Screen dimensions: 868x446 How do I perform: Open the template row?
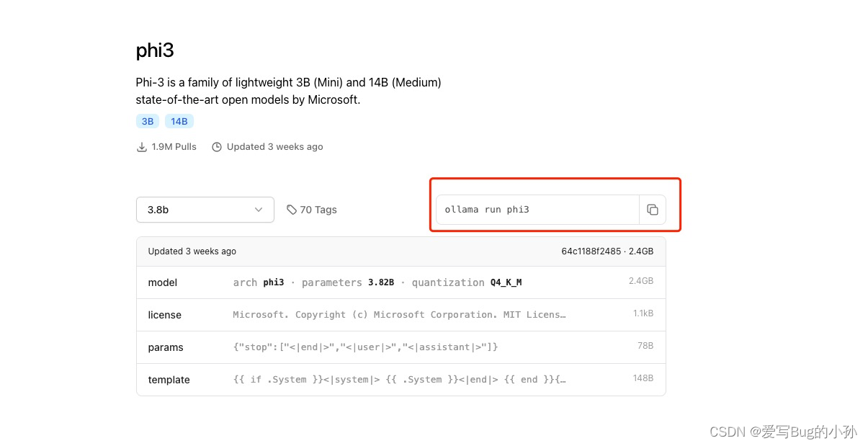[401, 380]
